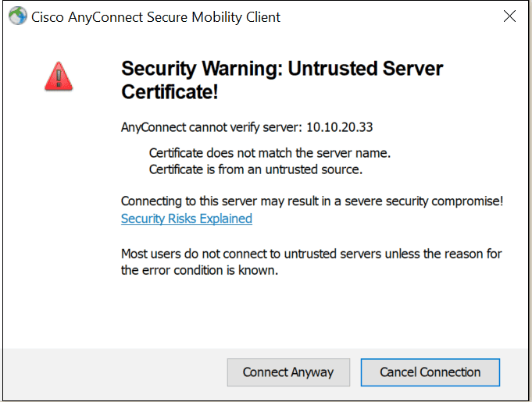
Task: Open the Security Risks Explained link
Action: (x=187, y=219)
